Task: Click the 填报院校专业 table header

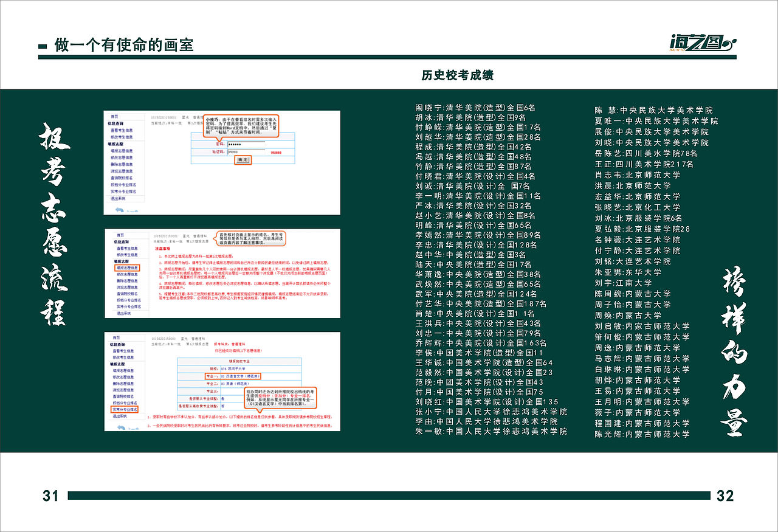Action: (x=239, y=361)
